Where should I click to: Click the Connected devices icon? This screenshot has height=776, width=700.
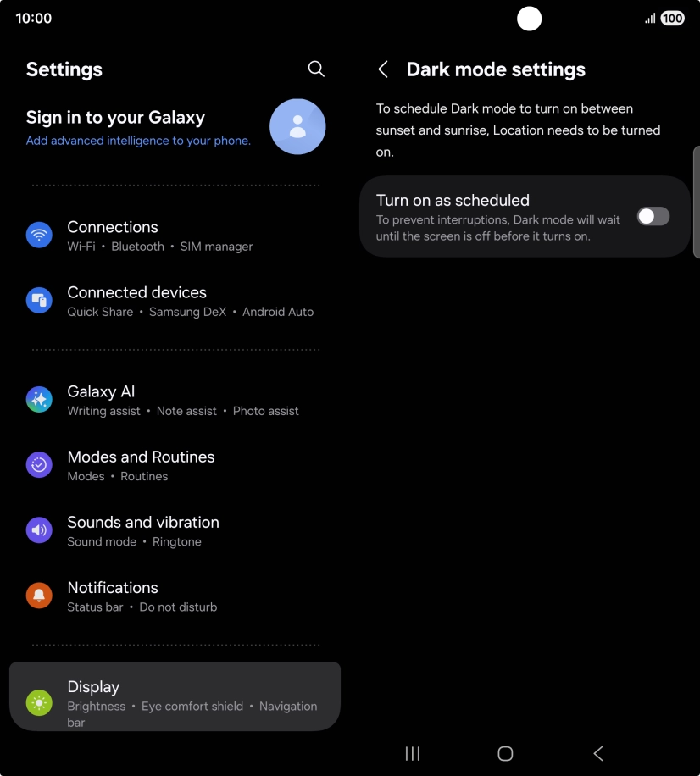39,300
